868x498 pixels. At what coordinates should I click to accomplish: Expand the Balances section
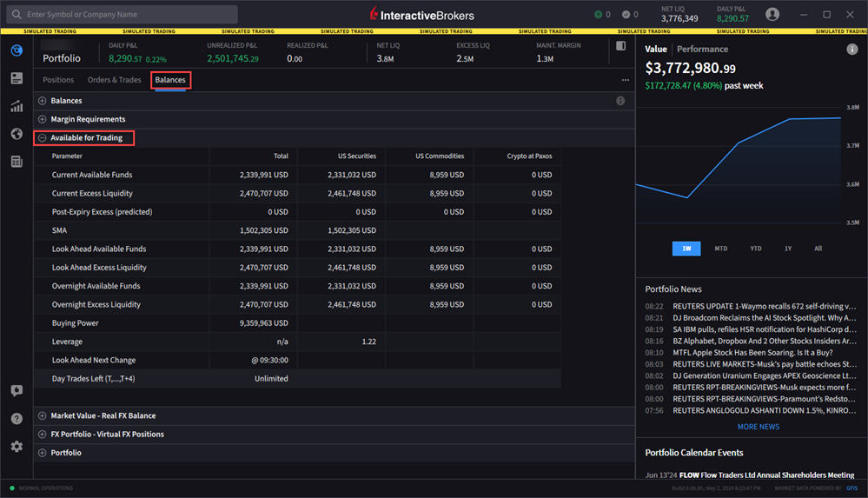(42, 101)
